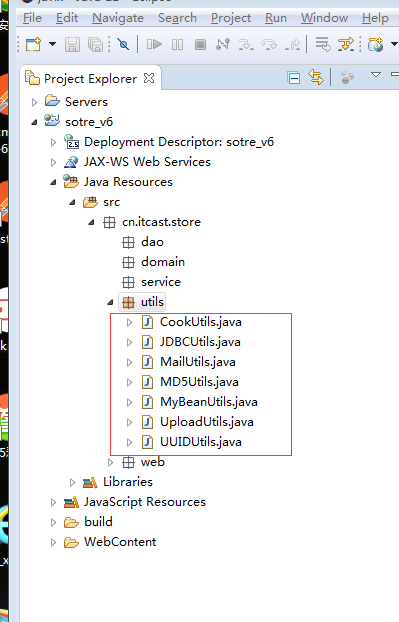The image size is (399, 622).
Task: Collapse the cn.itcast.store package
Action: [x=91, y=223]
